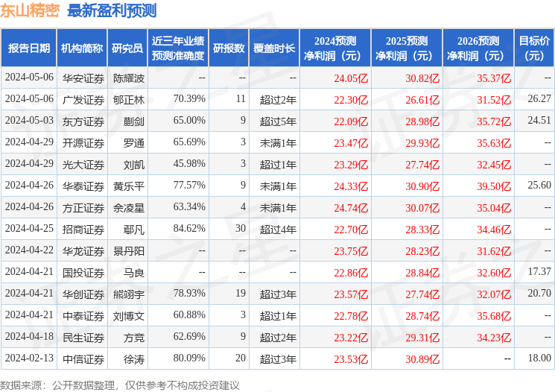Click analyst name 余凌星
Screen dimensions: 555x392
tap(129, 207)
